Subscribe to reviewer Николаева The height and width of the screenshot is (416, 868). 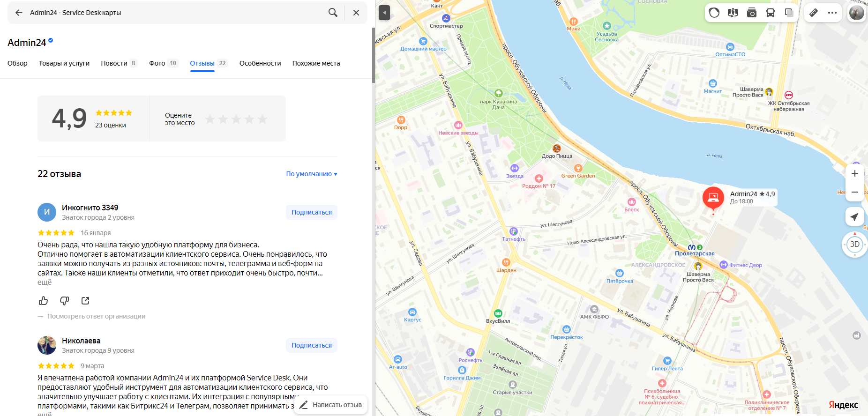click(x=312, y=345)
